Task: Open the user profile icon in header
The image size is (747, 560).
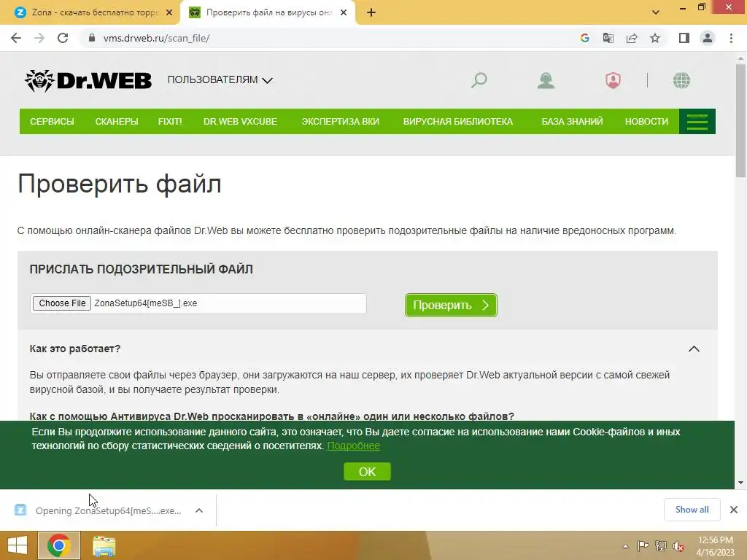Action: 546,80
